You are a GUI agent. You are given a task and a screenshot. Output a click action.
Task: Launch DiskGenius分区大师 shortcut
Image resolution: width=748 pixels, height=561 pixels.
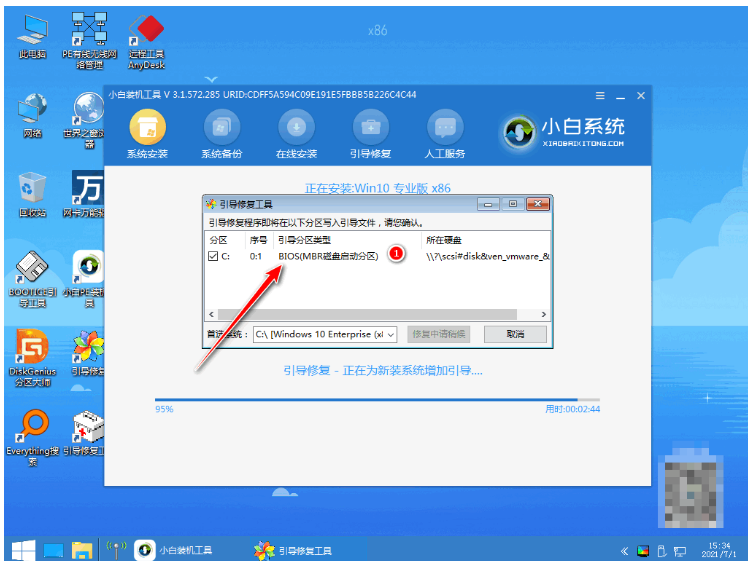(32, 358)
